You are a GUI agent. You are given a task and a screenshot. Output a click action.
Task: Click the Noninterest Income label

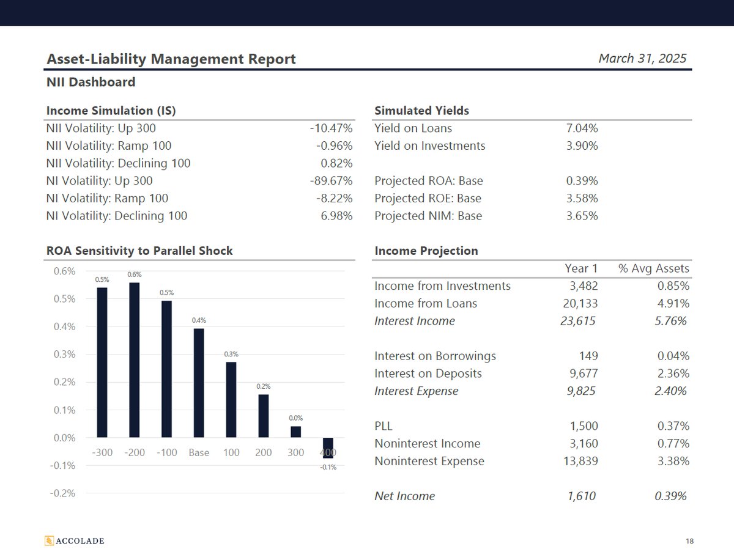click(428, 443)
